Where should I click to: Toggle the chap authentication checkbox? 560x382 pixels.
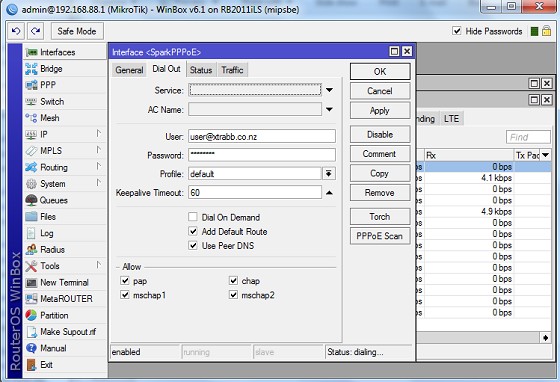tap(233, 281)
